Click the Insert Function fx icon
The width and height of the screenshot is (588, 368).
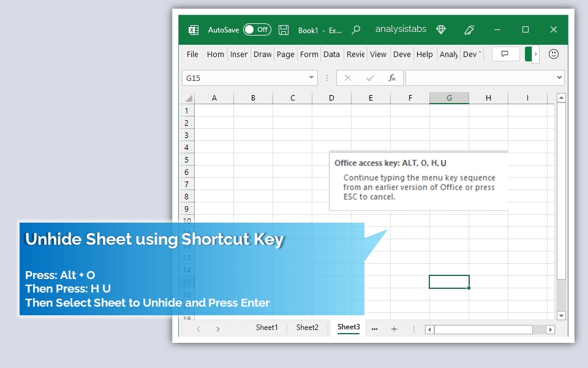[x=392, y=78]
